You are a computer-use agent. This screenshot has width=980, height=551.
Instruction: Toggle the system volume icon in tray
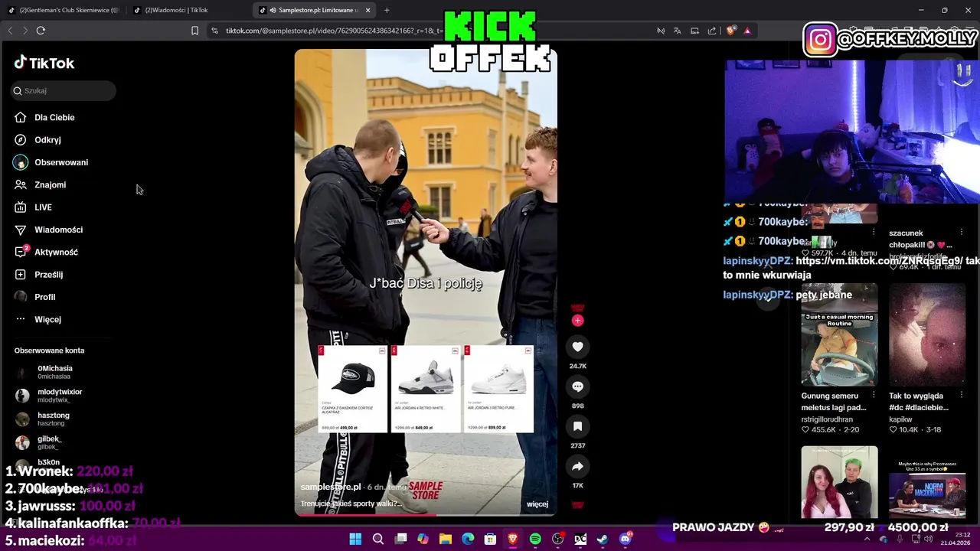[928, 540]
